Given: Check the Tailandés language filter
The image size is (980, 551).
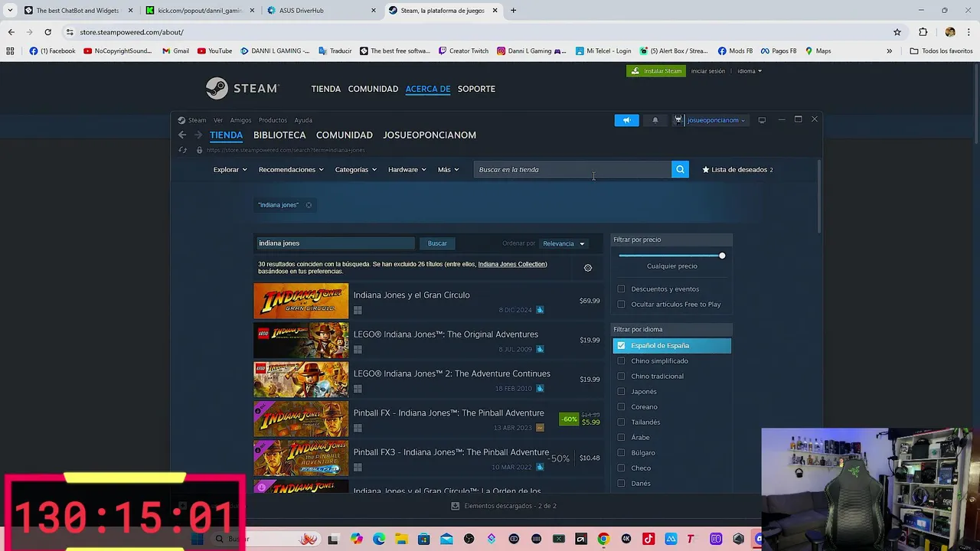Looking at the screenshot, I should pos(621,422).
